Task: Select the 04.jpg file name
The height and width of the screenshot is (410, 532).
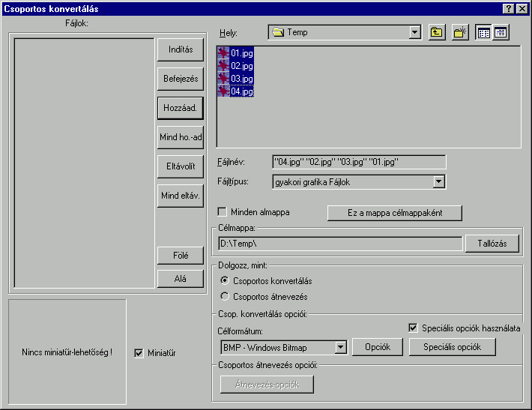Action: [x=242, y=91]
